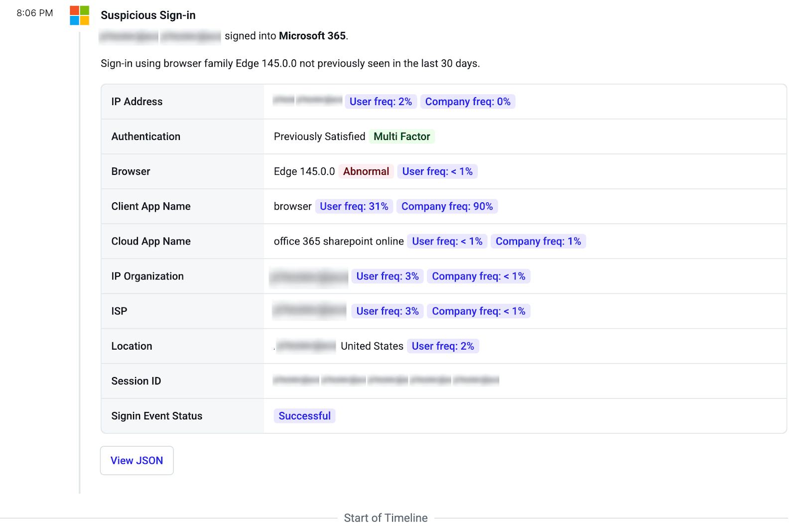
Task: Click the Client App Name row label
Action: pos(151,206)
